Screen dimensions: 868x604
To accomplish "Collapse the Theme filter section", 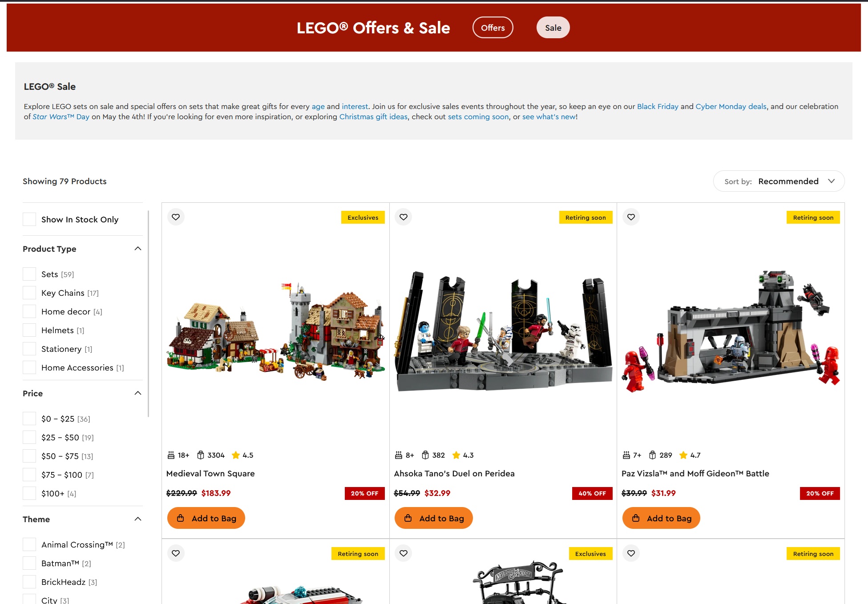I will (138, 519).
